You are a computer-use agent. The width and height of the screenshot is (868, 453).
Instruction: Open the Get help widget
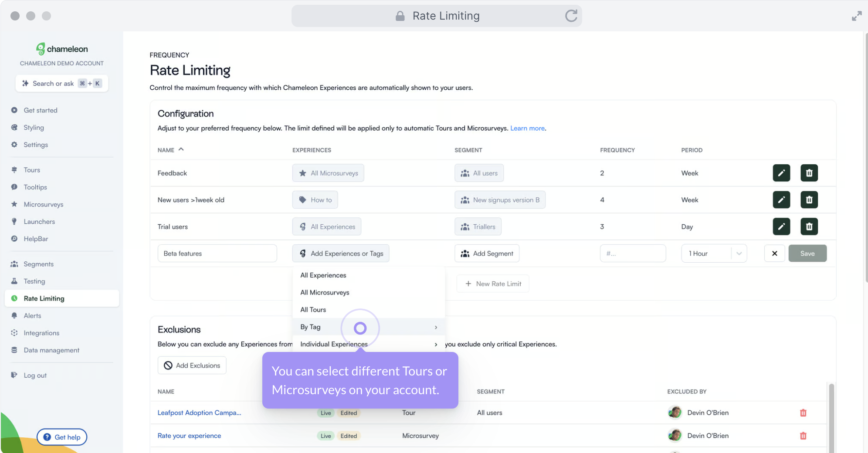click(x=62, y=437)
